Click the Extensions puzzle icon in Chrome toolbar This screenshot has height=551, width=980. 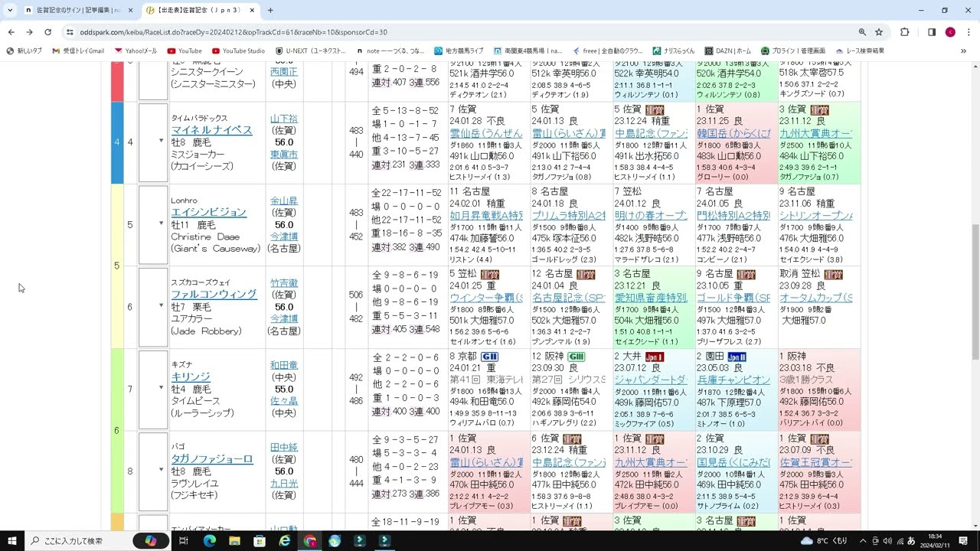pyautogui.click(x=904, y=33)
